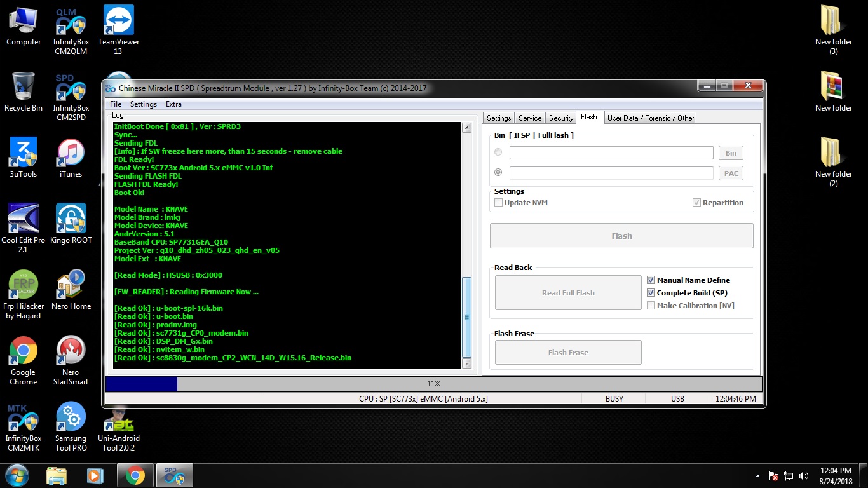Click the log scrollbar thumb
Viewport: 868px width, 488px height.
[467, 317]
